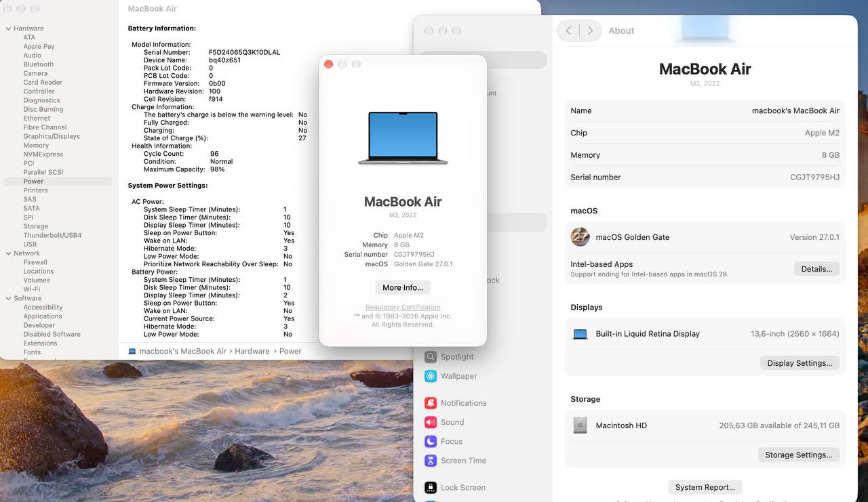Screen dimensions: 868x502
Task: Open Sound settings icon
Action: click(431, 422)
